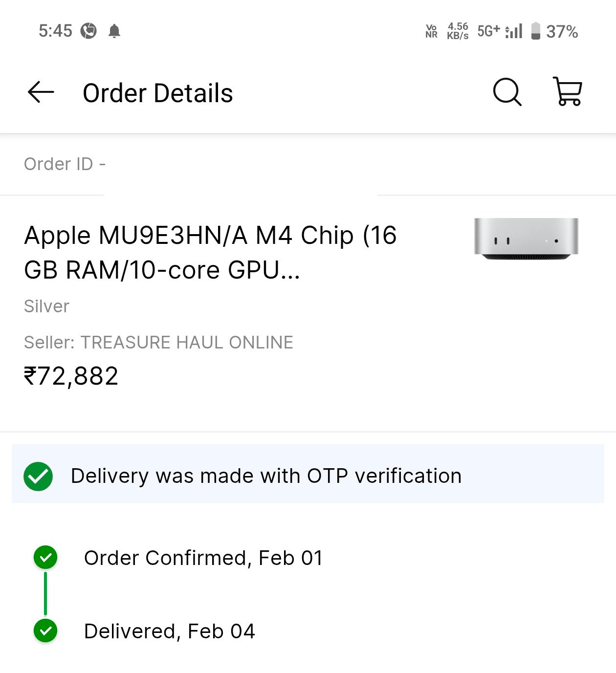Tap the battery status icon
Screen dimensions: 616x673
[536, 31]
